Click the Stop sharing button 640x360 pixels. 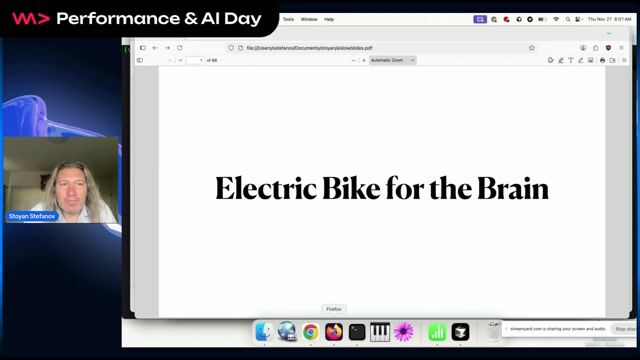(x=624, y=329)
